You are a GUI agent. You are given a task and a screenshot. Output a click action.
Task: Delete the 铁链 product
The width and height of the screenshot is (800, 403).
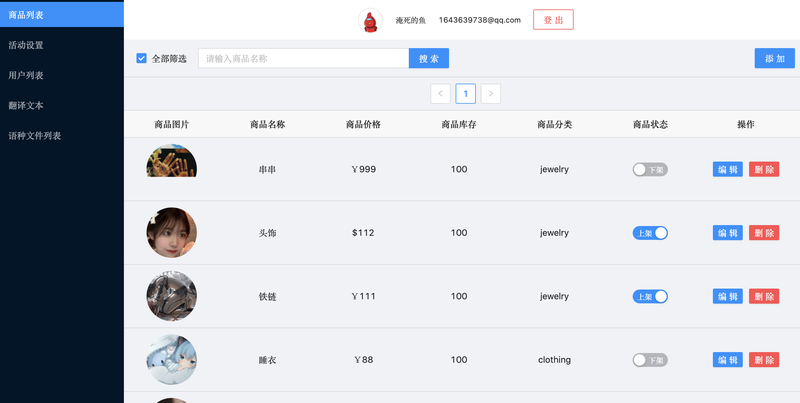(764, 296)
